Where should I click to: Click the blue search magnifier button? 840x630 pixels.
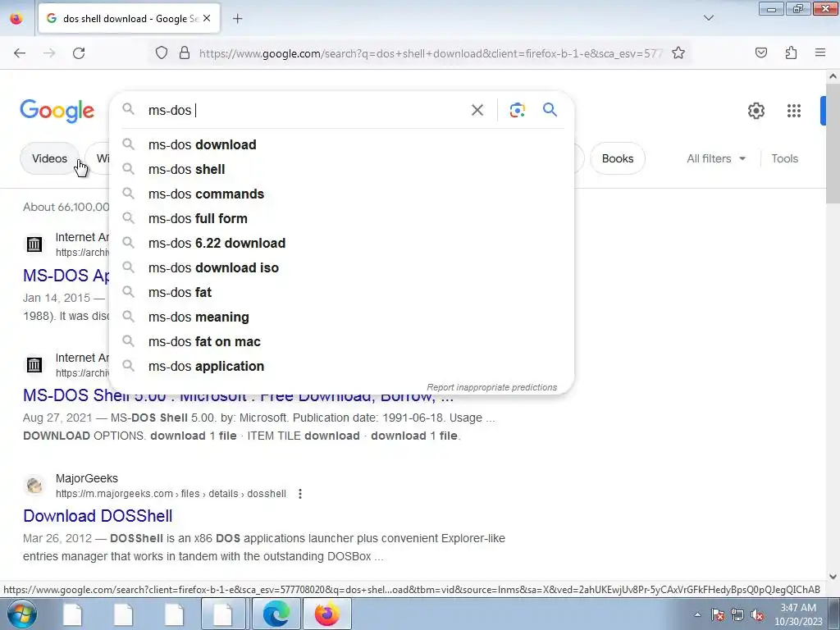[x=550, y=110]
